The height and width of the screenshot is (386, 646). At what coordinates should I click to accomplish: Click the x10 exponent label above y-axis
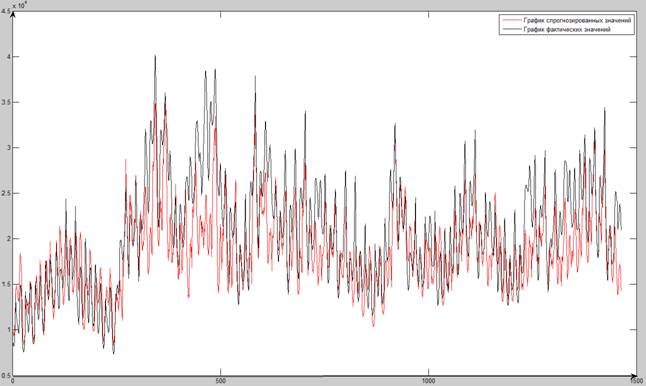[19, 6]
